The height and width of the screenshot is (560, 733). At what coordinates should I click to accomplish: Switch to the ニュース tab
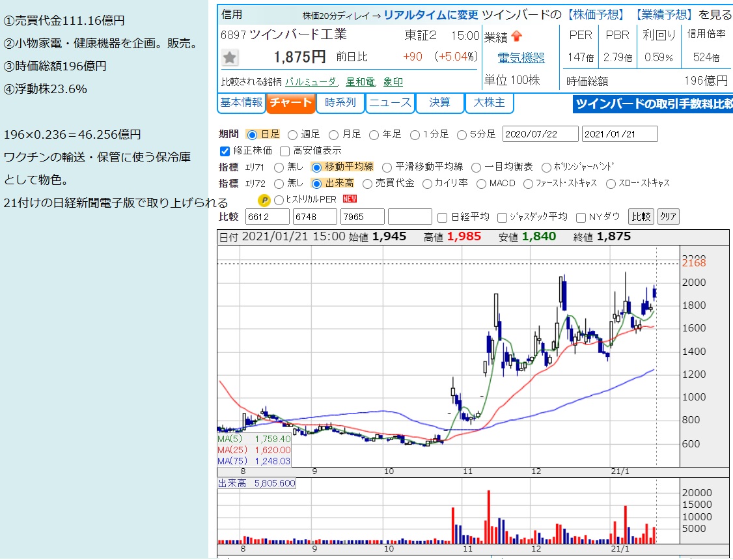[390, 104]
